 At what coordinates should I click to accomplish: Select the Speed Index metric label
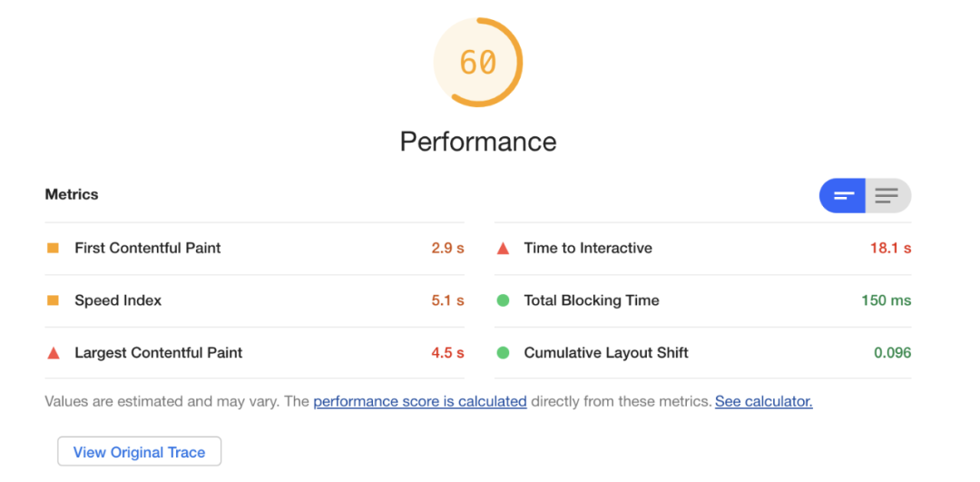118,300
